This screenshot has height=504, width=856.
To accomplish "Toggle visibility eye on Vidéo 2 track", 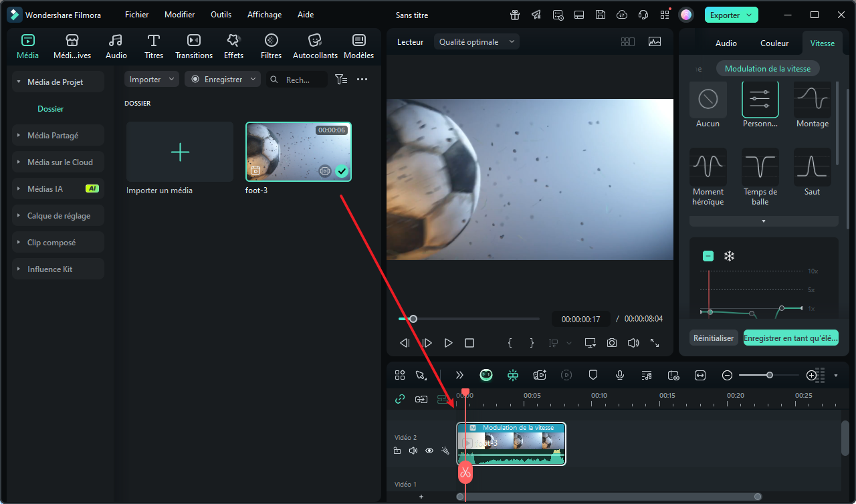I will coord(429,451).
